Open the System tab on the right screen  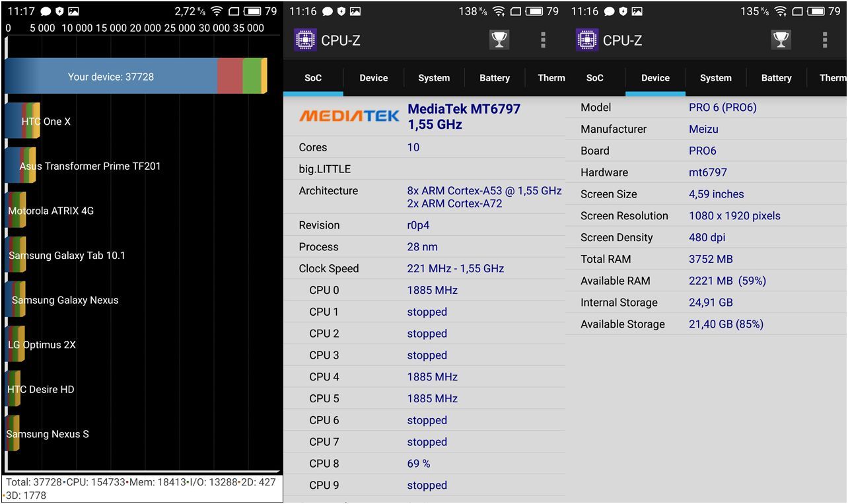click(x=715, y=78)
